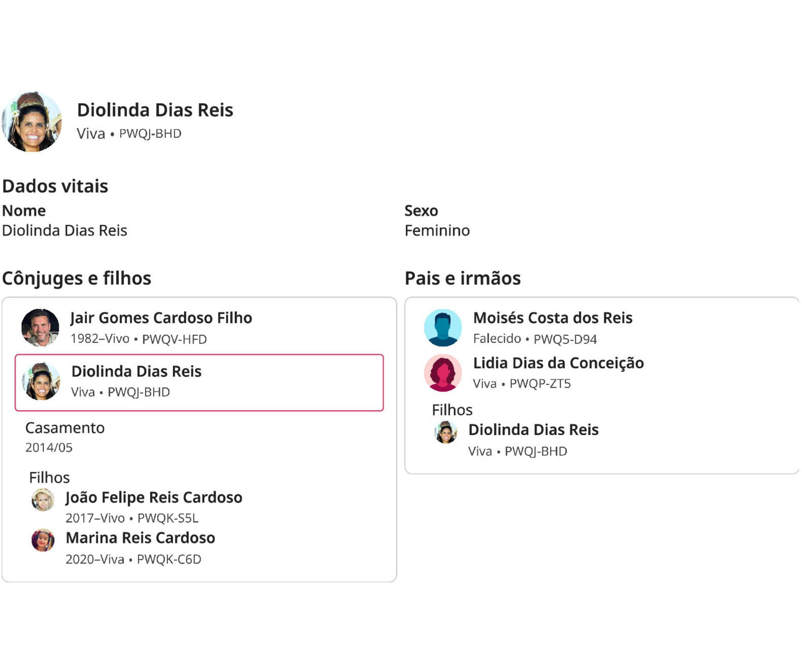Viewport: 802px width, 672px height.
Task: Click Diolinda's photo inside the highlighted spouse box
Action: [41, 381]
